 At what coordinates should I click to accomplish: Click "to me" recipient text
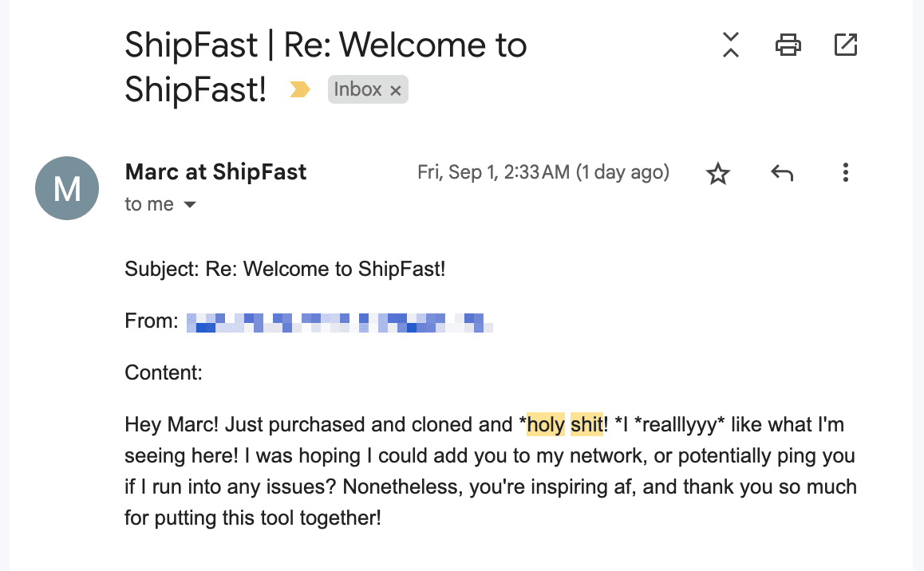pyautogui.click(x=149, y=205)
